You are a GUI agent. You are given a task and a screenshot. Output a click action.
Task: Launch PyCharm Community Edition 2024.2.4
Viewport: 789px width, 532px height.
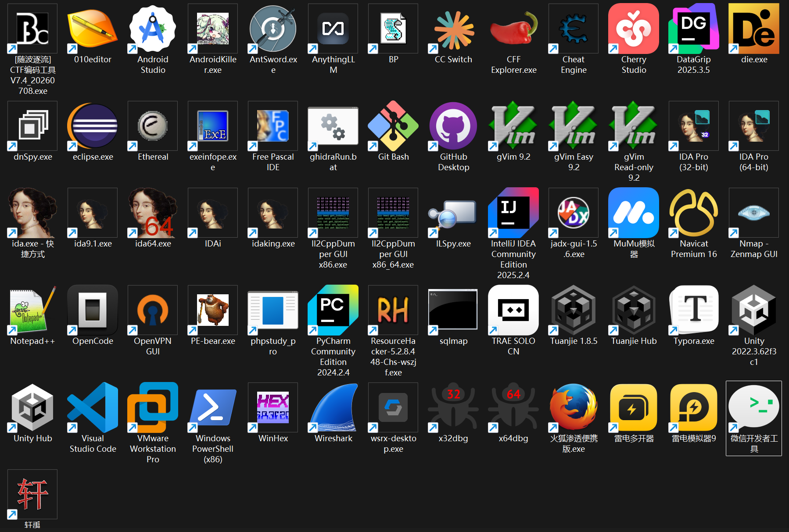pos(333,310)
